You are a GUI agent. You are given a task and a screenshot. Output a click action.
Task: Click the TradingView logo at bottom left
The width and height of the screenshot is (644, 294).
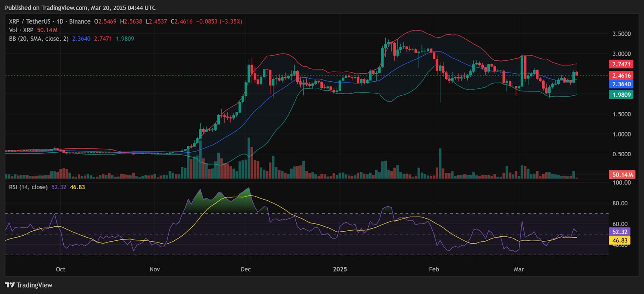pyautogui.click(x=29, y=285)
